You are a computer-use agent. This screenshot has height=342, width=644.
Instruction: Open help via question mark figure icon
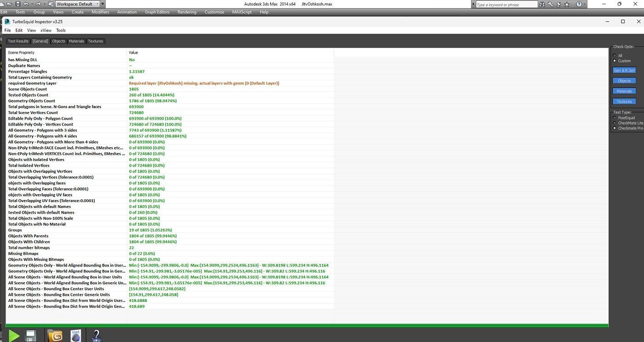96,336
